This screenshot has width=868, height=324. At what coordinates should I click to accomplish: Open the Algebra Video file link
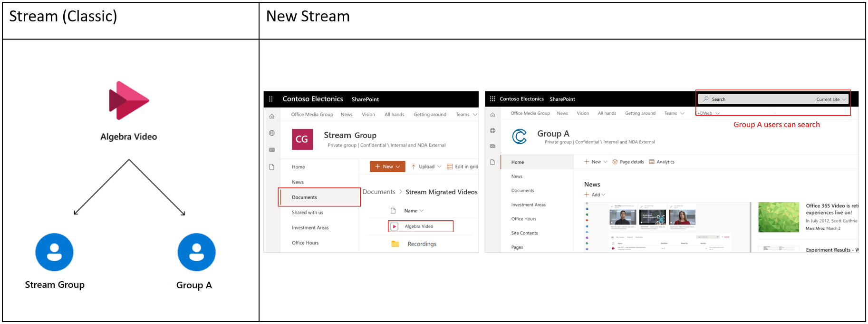coord(419,226)
